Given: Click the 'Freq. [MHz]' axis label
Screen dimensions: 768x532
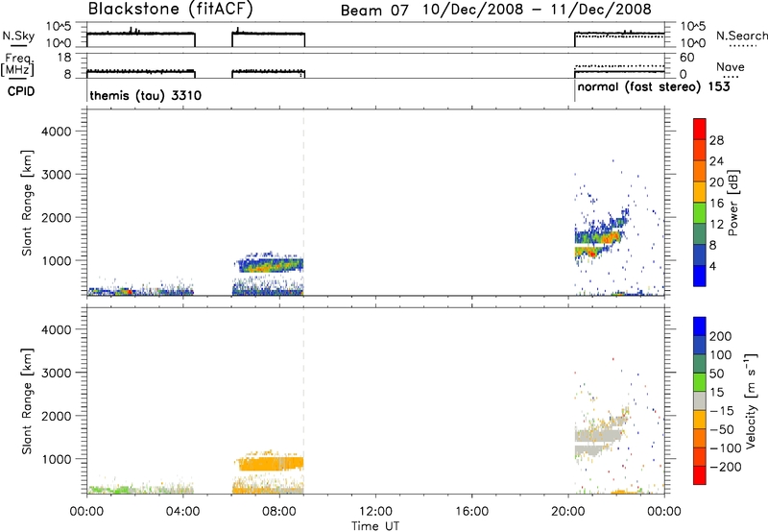Looking at the screenshot, I should (17, 65).
